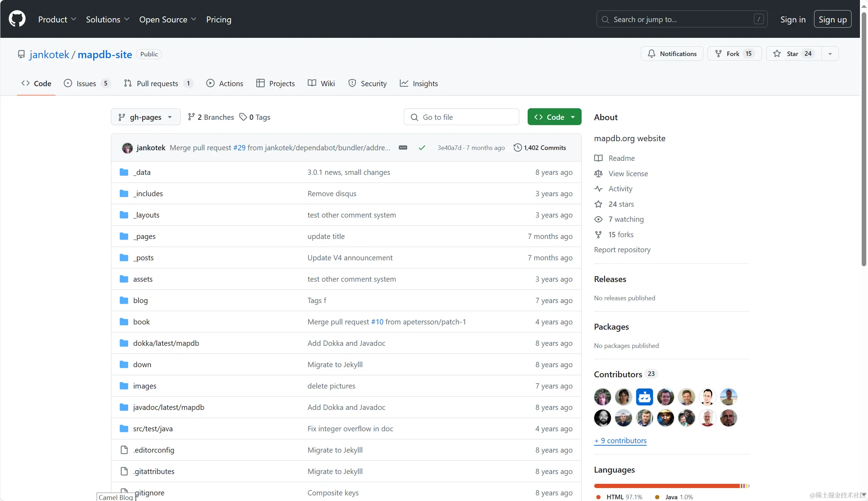
Task: Open 15 forks list
Action: [614, 234]
